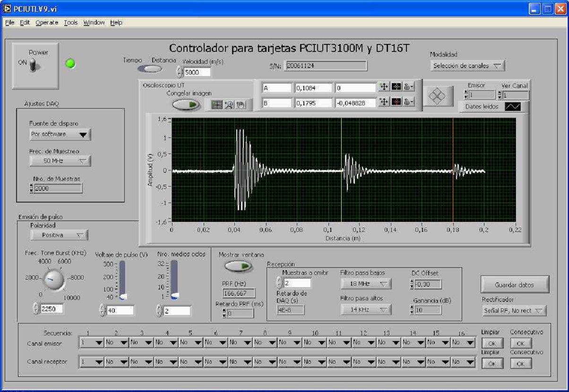Viewport: 569px width, 392px height.
Task: Click the LabVIEW icon in title bar
Action: [x=7, y=8]
